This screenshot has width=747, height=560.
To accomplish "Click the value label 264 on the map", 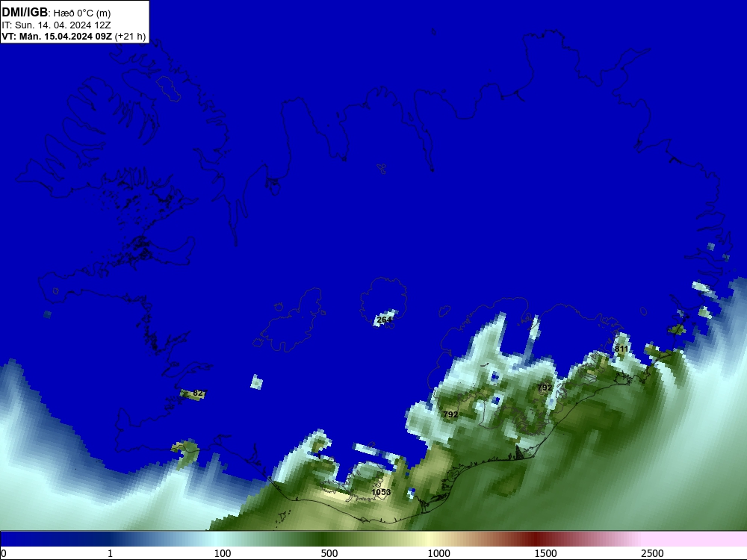I will (384, 320).
